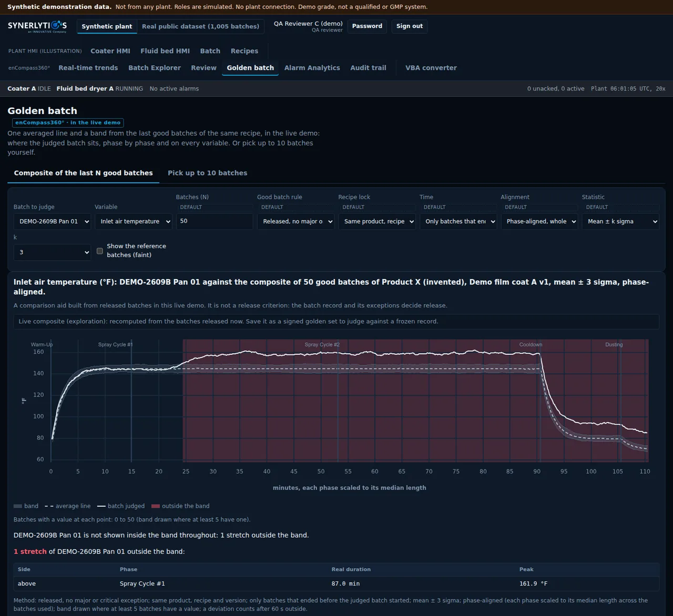The image size is (673, 616).
Task: Toggle the Show the reference batches checkbox
Action: coord(100,251)
